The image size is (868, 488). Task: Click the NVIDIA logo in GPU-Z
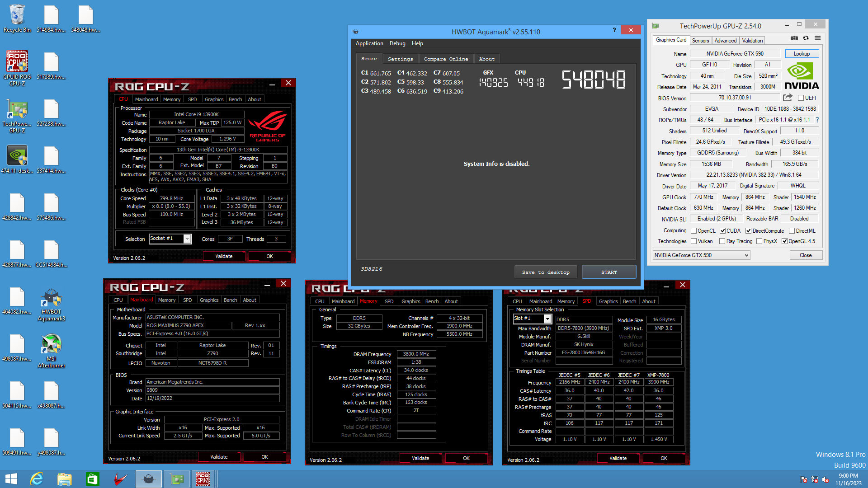(x=802, y=76)
